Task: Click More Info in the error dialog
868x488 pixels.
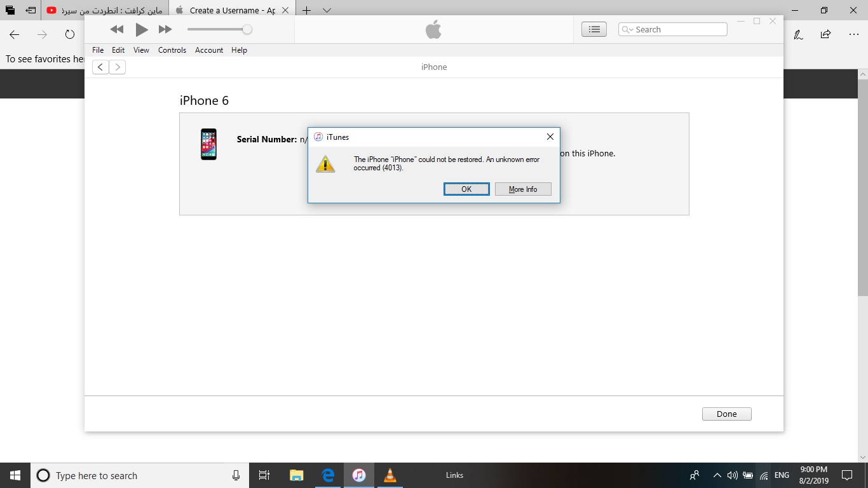Action: coord(523,189)
